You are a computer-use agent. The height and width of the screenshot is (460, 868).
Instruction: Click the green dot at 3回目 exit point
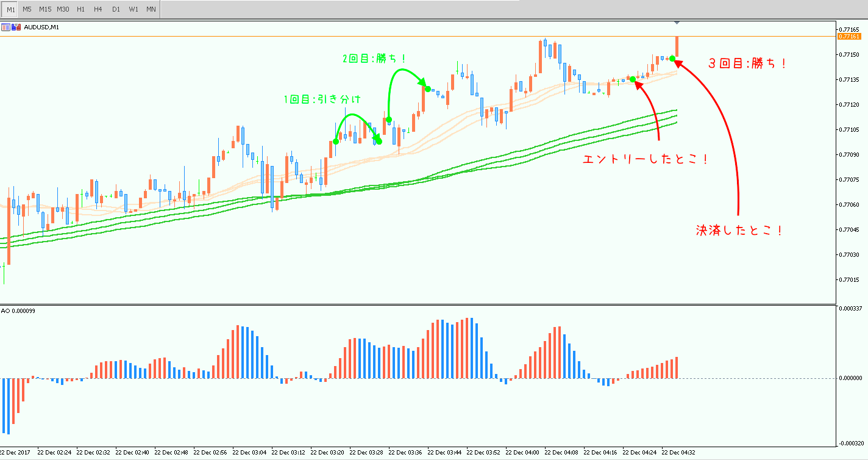[x=672, y=59]
